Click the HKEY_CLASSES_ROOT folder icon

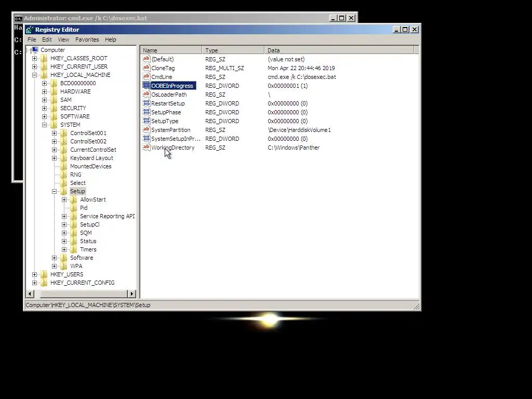pos(44,58)
